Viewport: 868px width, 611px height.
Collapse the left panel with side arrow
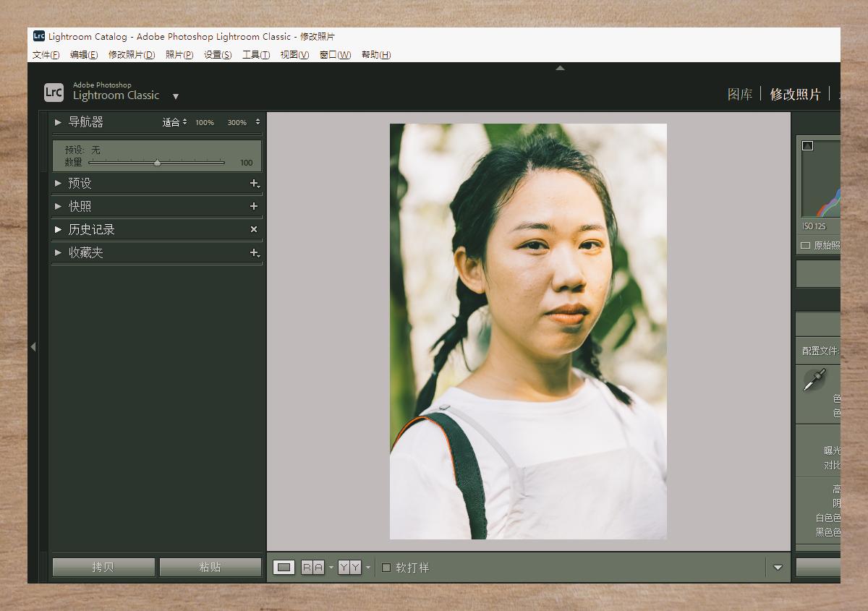(33, 347)
